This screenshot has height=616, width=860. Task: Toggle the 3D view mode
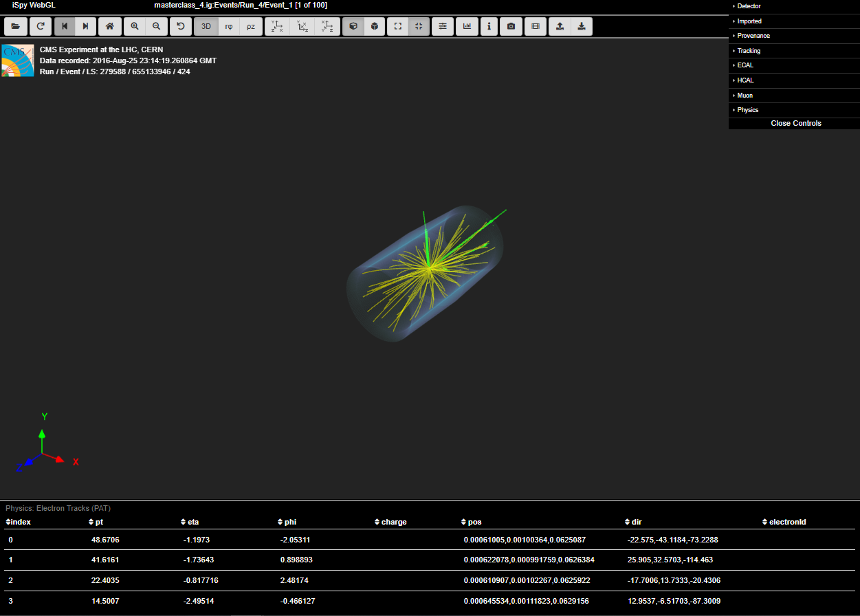(x=206, y=26)
